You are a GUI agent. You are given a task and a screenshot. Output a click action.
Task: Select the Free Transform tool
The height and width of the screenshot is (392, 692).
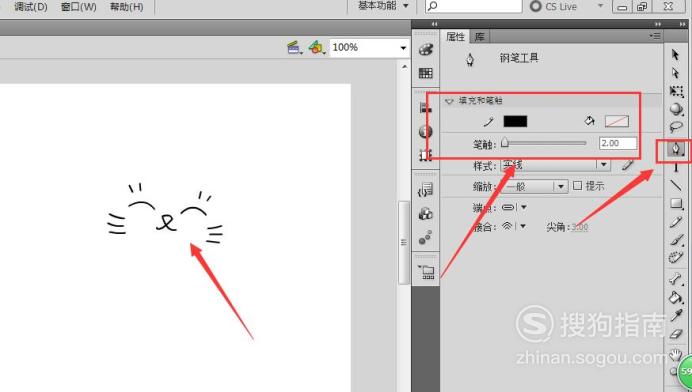click(676, 91)
